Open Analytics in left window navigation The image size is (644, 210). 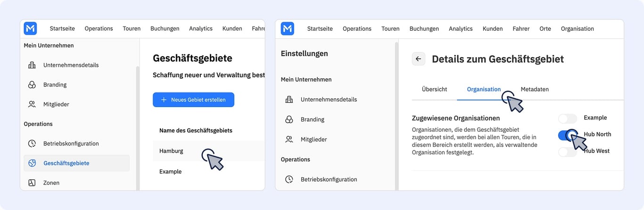tap(201, 28)
